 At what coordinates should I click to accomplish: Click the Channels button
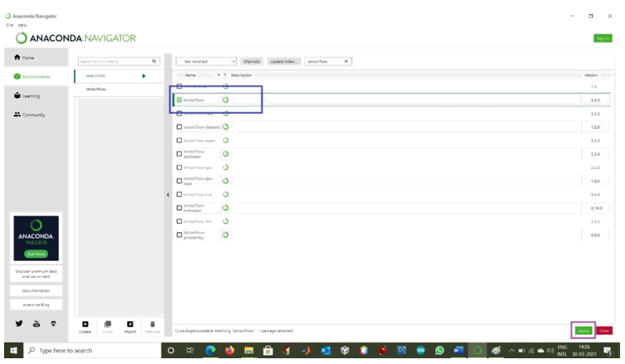(252, 61)
